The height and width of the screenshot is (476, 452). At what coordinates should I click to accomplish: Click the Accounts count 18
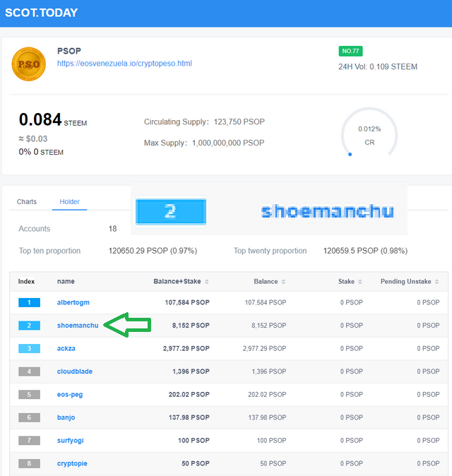(x=112, y=229)
